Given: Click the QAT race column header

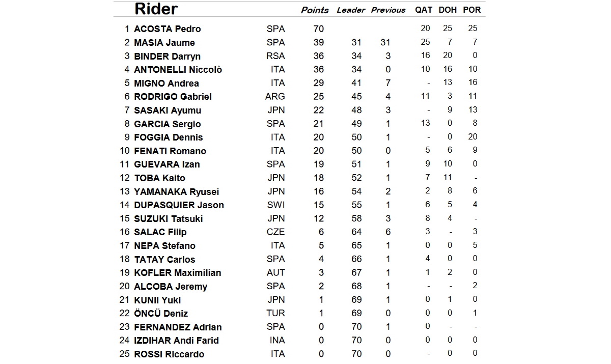Looking at the screenshot, I should 425,10.
